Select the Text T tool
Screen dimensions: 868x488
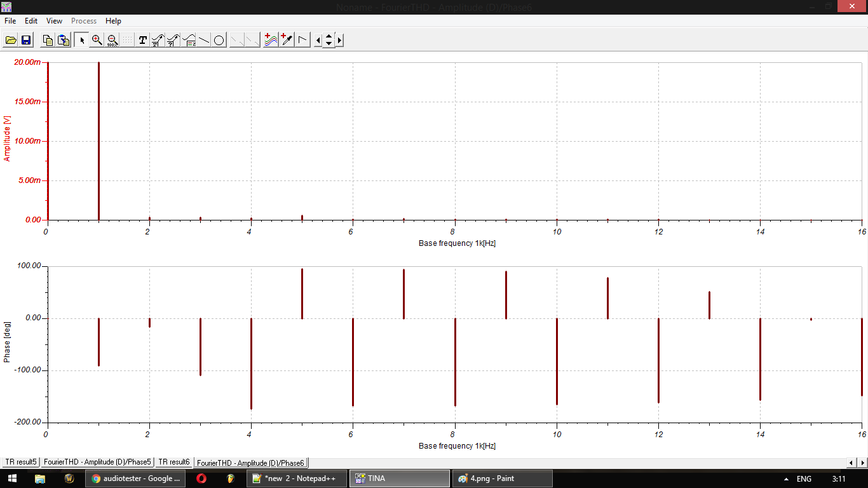click(x=142, y=40)
